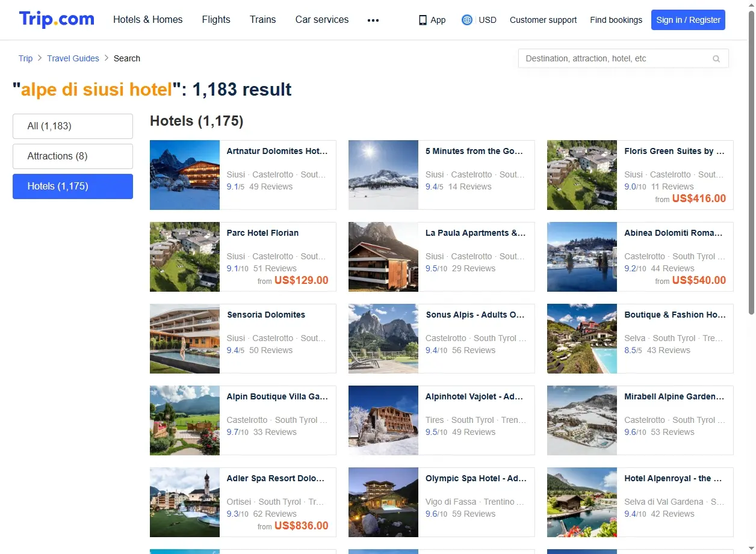This screenshot has height=554, width=756.
Task: Click the search magnifier icon
Action: (716, 59)
